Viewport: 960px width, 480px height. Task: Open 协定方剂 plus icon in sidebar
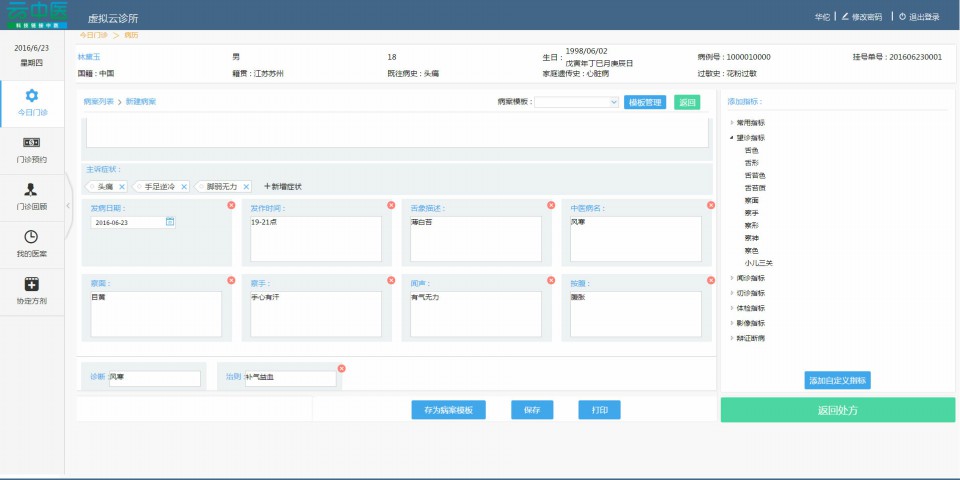click(32, 284)
